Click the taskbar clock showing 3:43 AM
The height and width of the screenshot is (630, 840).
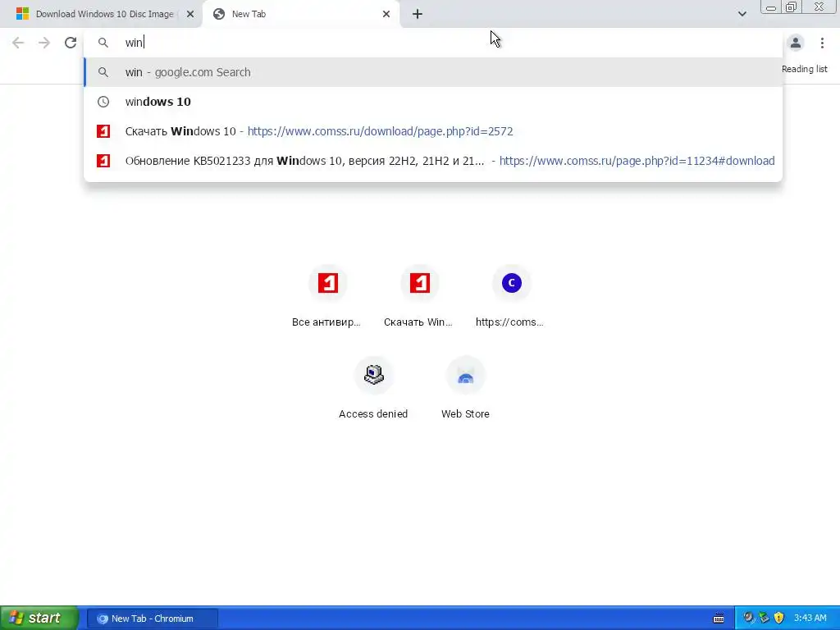810,619
